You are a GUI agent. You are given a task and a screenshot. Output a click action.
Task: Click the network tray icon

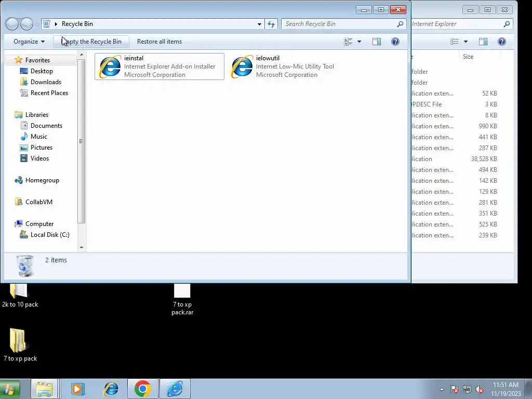coord(467,390)
